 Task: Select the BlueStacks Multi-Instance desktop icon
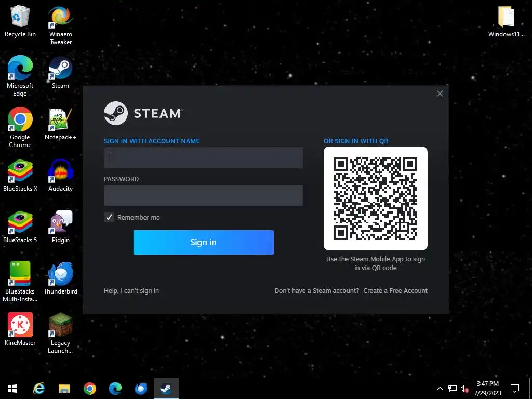pyautogui.click(x=20, y=282)
